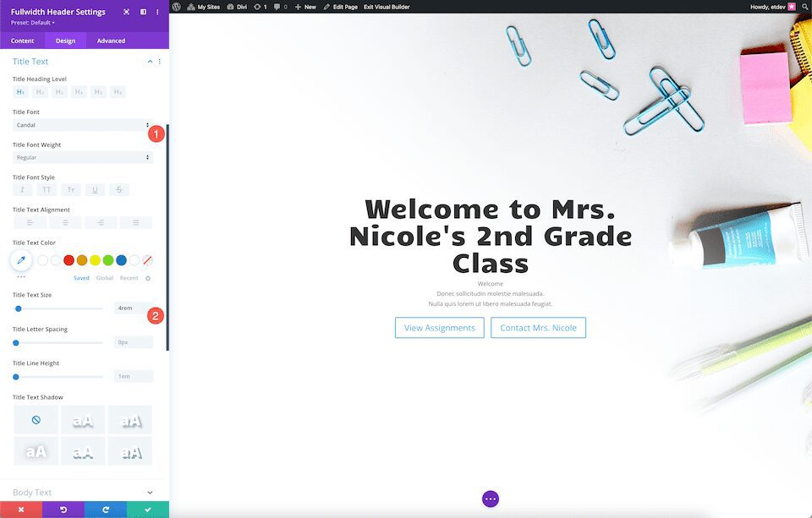The width and height of the screenshot is (812, 518).
Task: Select the H2 title heading level
Action: [40, 92]
